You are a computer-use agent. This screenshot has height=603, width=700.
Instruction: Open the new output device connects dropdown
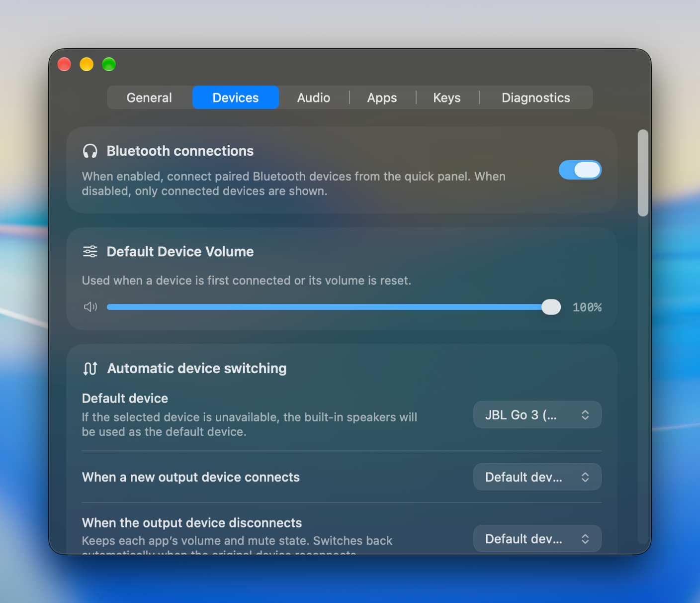537,477
